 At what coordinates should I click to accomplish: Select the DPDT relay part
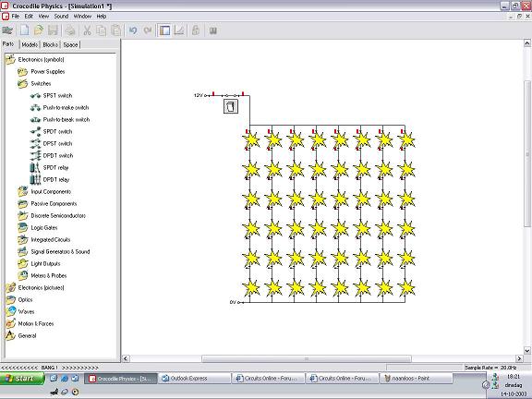point(50,179)
